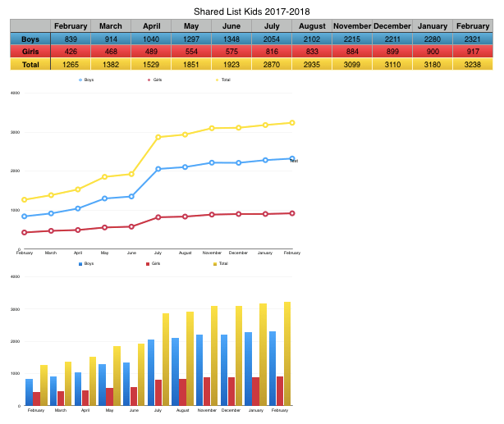
Task: Click the Girls legend marker in line chart
Action: (x=148, y=80)
